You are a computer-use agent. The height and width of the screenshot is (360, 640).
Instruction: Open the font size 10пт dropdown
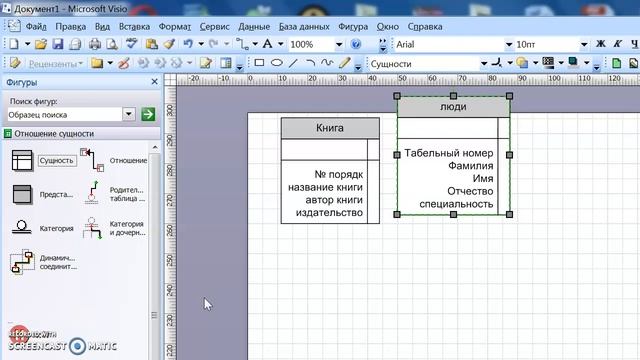(584, 44)
